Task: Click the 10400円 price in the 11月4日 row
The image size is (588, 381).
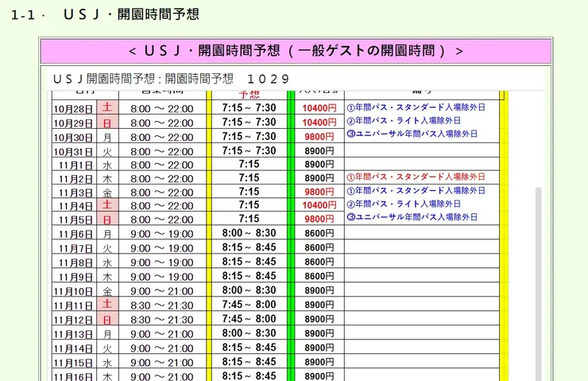Action: [x=319, y=205]
